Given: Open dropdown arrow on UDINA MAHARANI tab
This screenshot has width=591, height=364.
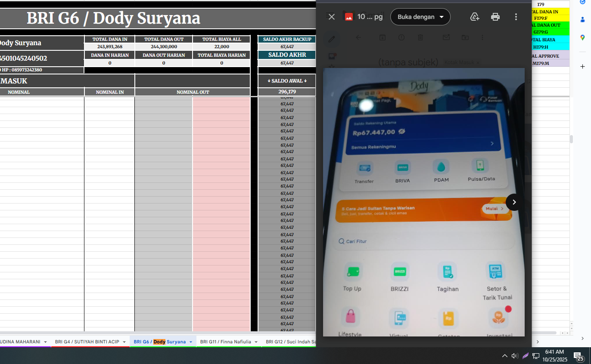Looking at the screenshot, I should 45,342.
